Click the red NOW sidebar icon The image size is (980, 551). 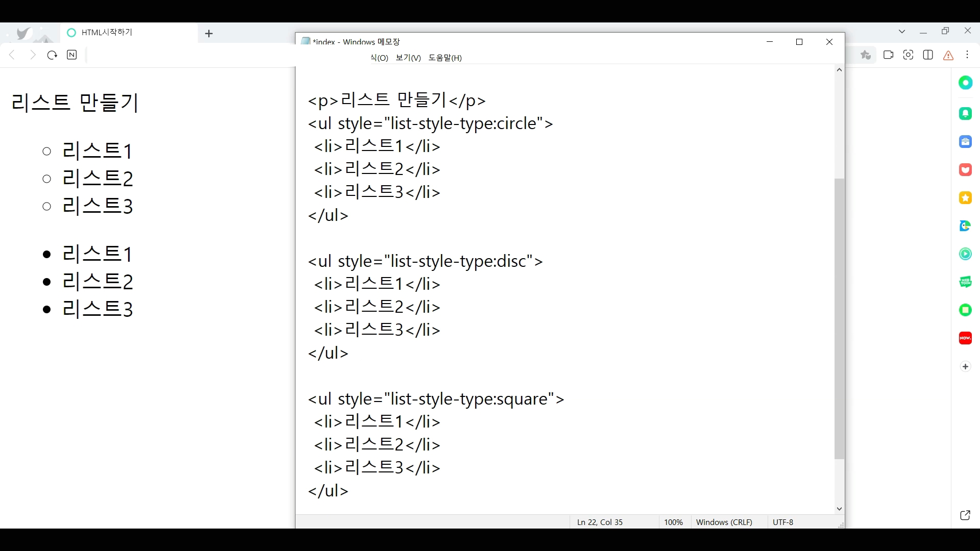[x=965, y=338]
